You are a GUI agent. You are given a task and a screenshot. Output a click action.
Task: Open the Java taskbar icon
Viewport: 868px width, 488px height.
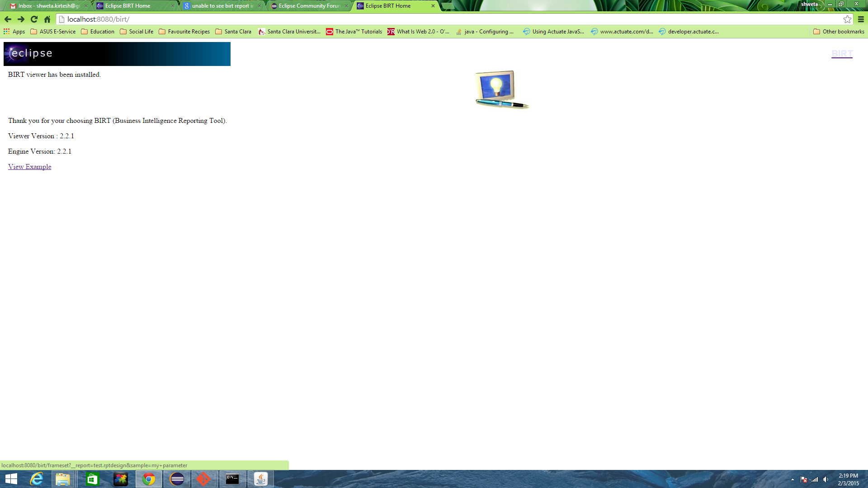coord(260,479)
